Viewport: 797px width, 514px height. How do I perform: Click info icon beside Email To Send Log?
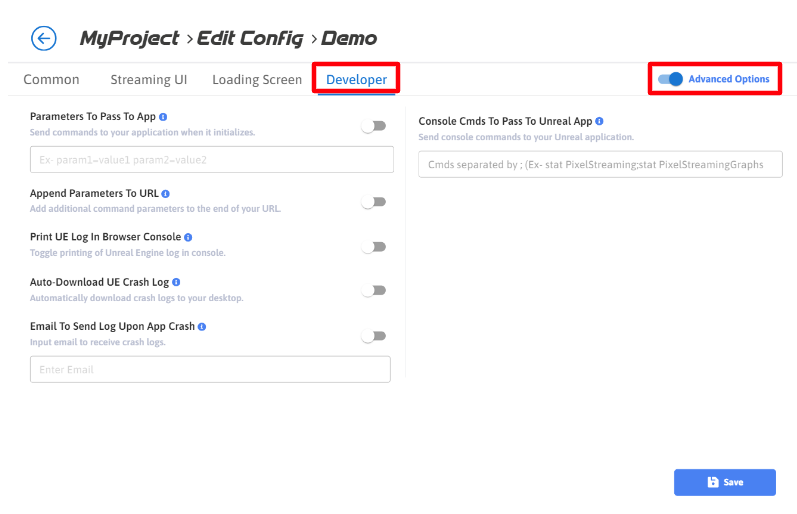(x=202, y=326)
